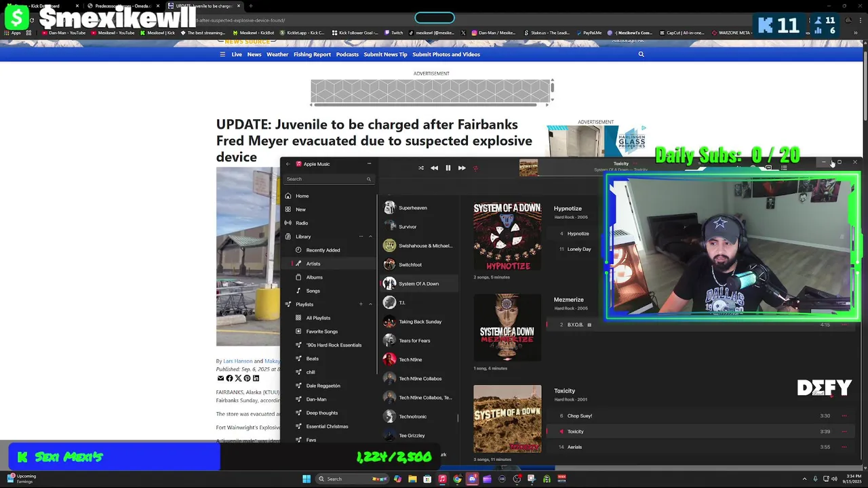Screen dimensions: 868x488
Task: Open '90s Hard Rock Essentials playlist
Action: 329,345
